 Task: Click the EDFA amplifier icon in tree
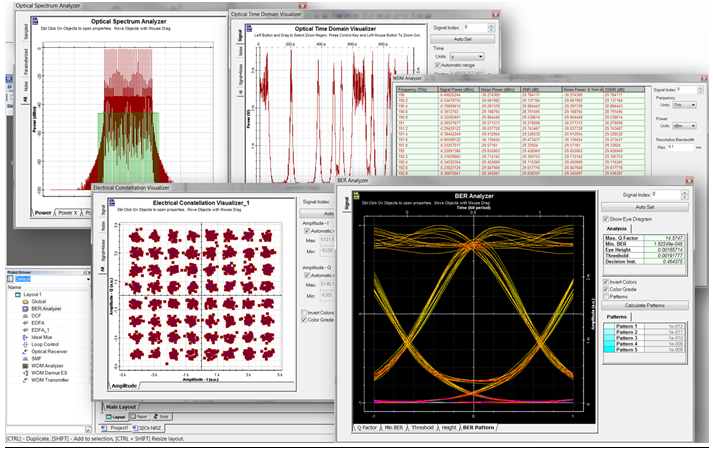click(x=25, y=323)
